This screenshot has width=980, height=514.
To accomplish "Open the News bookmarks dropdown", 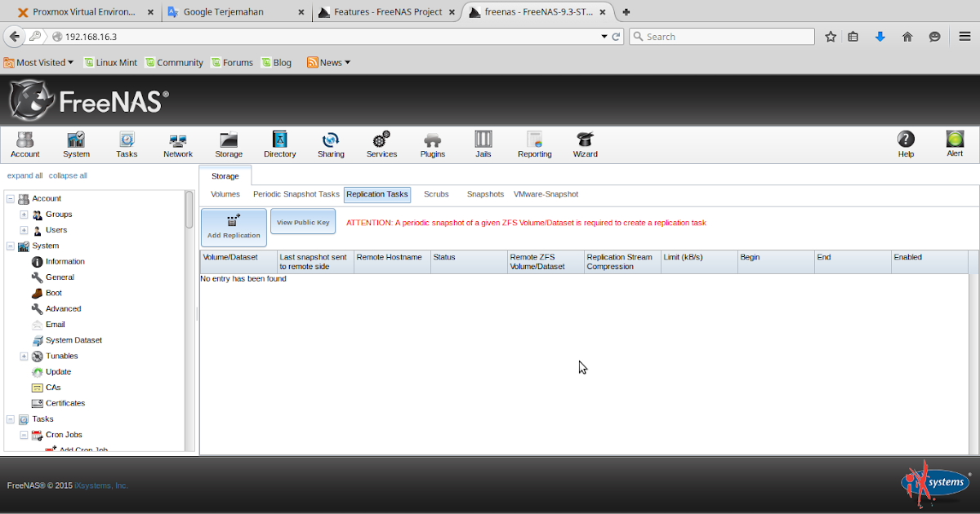I will pos(328,62).
